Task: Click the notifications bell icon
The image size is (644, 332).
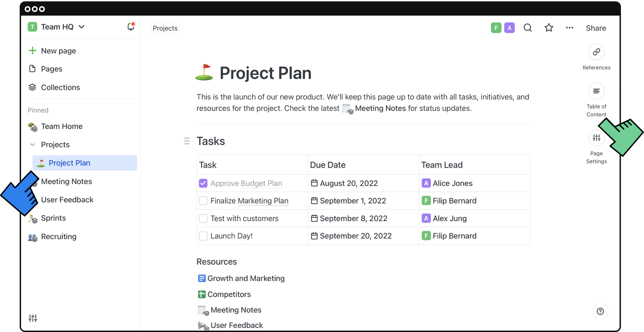Action: [x=131, y=26]
